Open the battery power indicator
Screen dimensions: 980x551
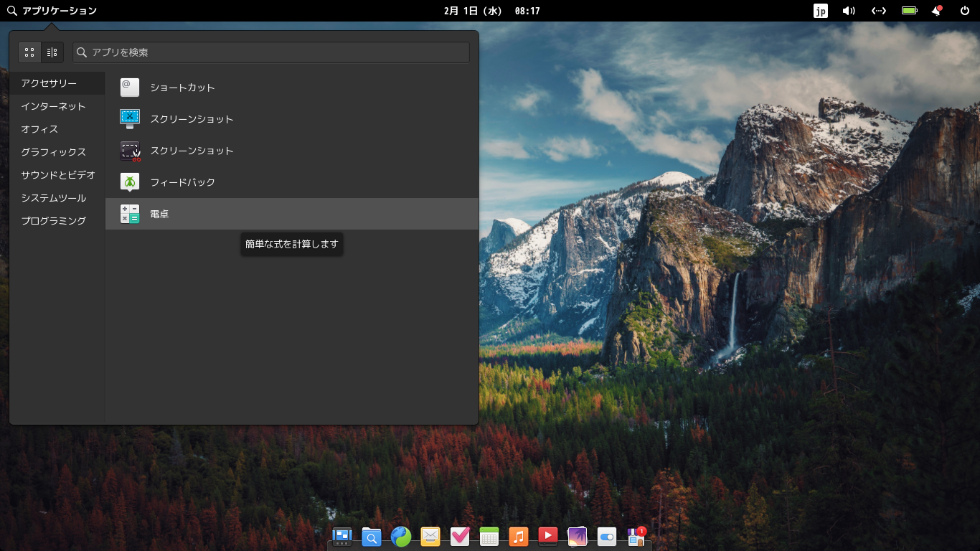tap(910, 11)
